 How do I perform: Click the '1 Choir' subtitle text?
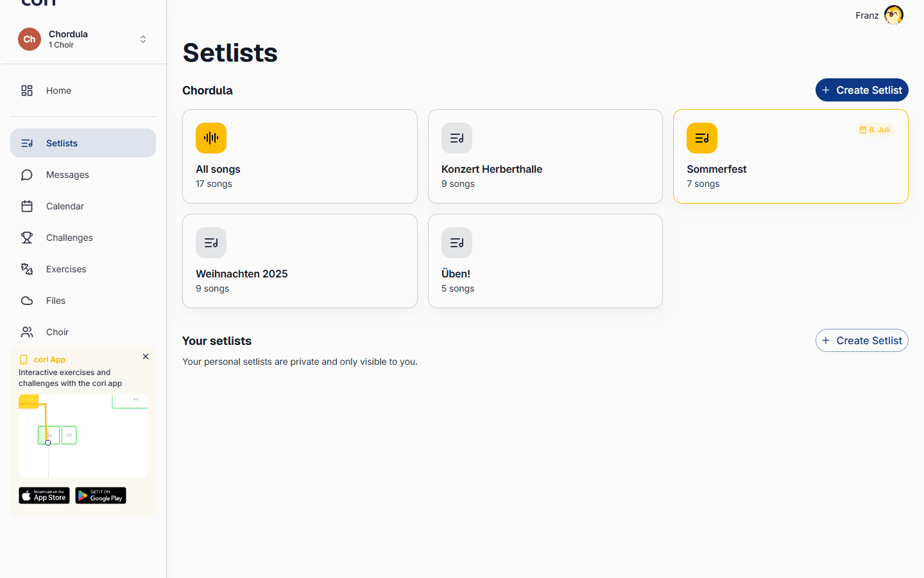(61, 45)
